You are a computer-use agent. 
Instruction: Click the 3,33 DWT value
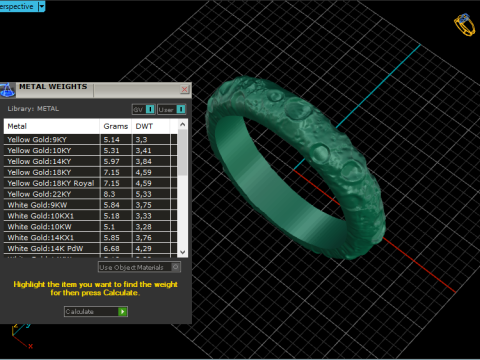click(x=143, y=216)
